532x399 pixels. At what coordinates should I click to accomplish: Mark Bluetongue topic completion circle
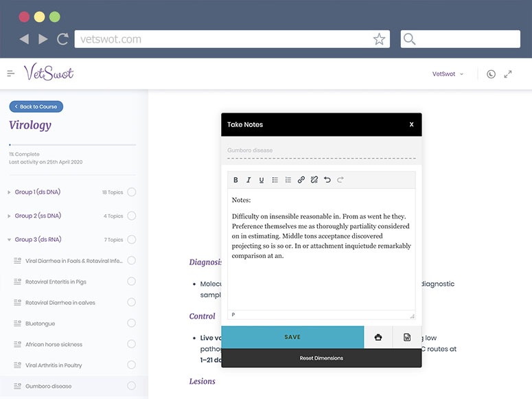(131, 323)
